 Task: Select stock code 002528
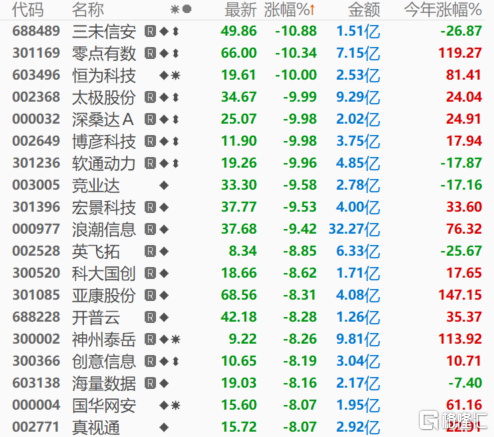36,251
